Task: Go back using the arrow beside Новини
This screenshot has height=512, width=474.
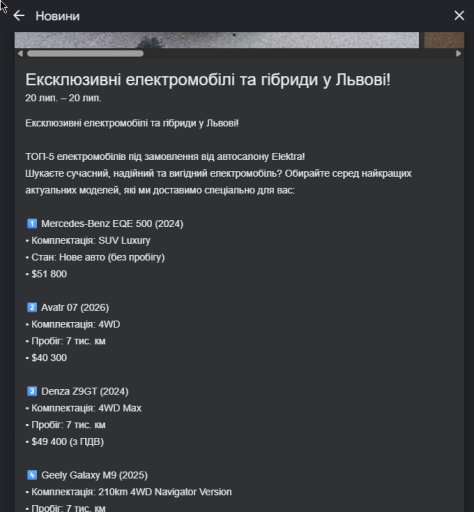Action: pos(19,16)
